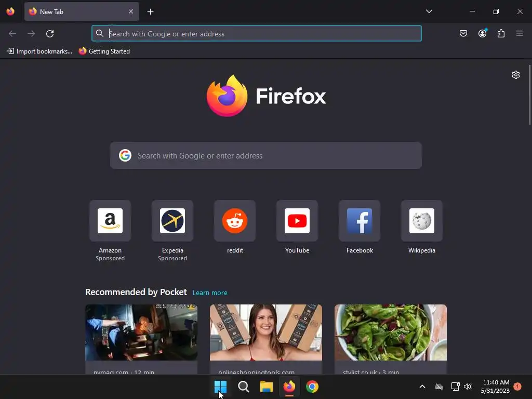Open a new tab with the plus button
532x399 pixels.
point(150,12)
